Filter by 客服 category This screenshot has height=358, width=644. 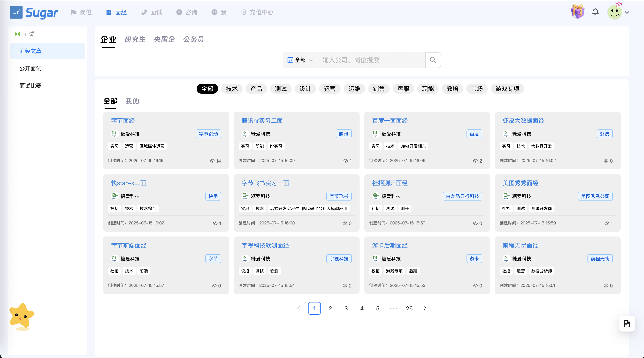[x=403, y=89]
